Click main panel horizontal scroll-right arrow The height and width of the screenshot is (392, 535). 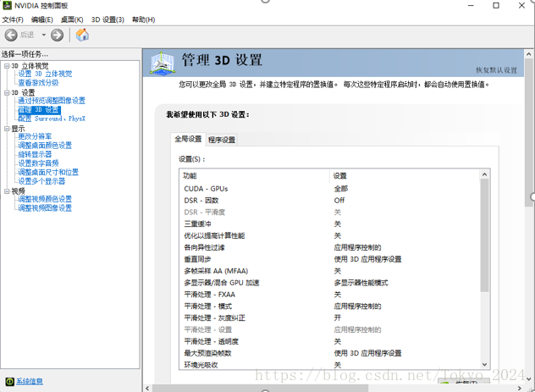point(519,388)
